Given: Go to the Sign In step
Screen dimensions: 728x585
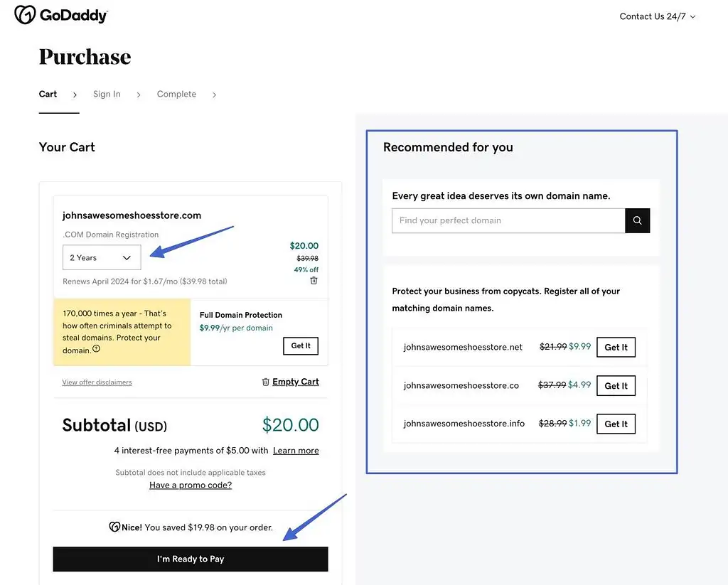Looking at the screenshot, I should 107,94.
